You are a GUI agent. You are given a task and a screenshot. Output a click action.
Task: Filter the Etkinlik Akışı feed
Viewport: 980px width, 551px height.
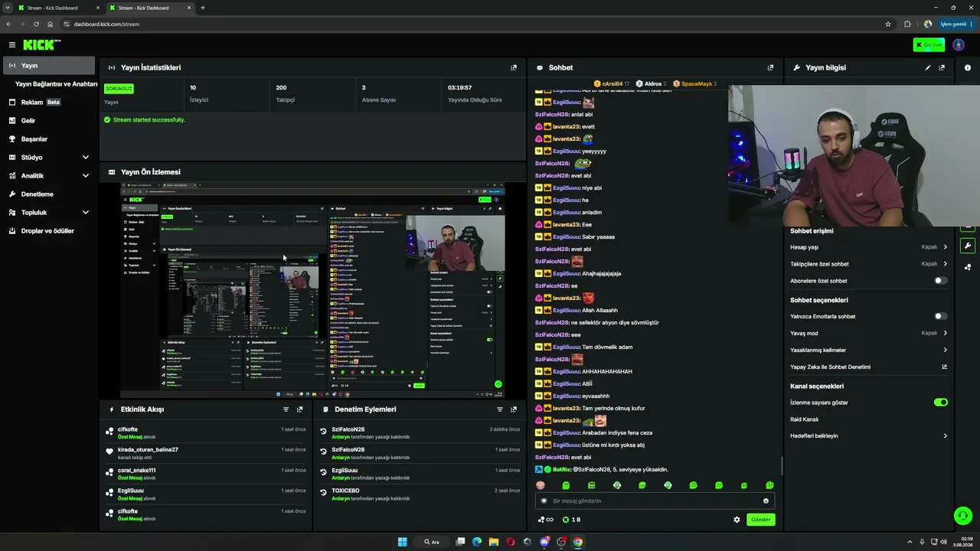(x=286, y=409)
